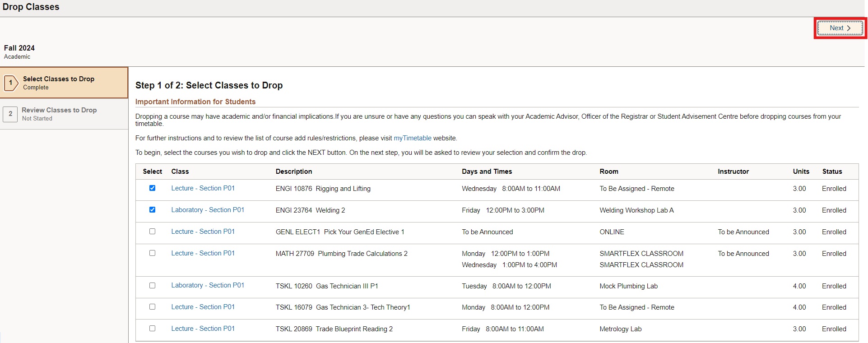Select Plumbing Trade Calculations 2 checkbox
The image size is (868, 343).
point(152,253)
